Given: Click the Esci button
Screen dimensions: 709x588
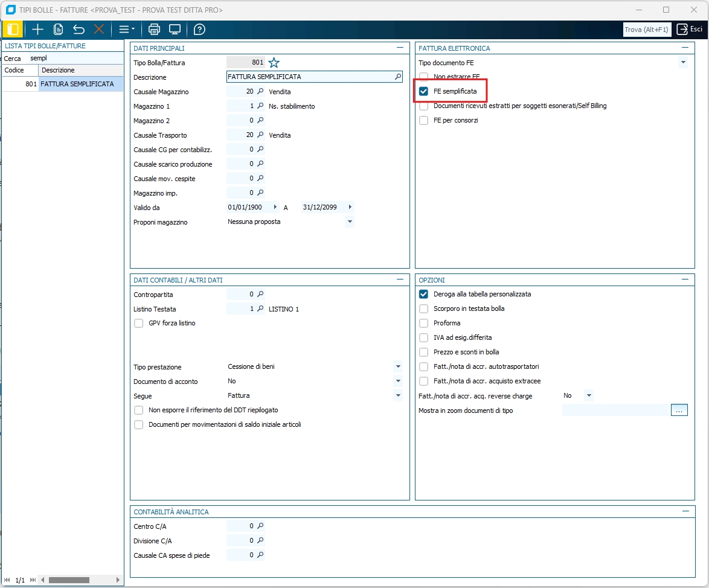Looking at the screenshot, I should pyautogui.click(x=690, y=29).
